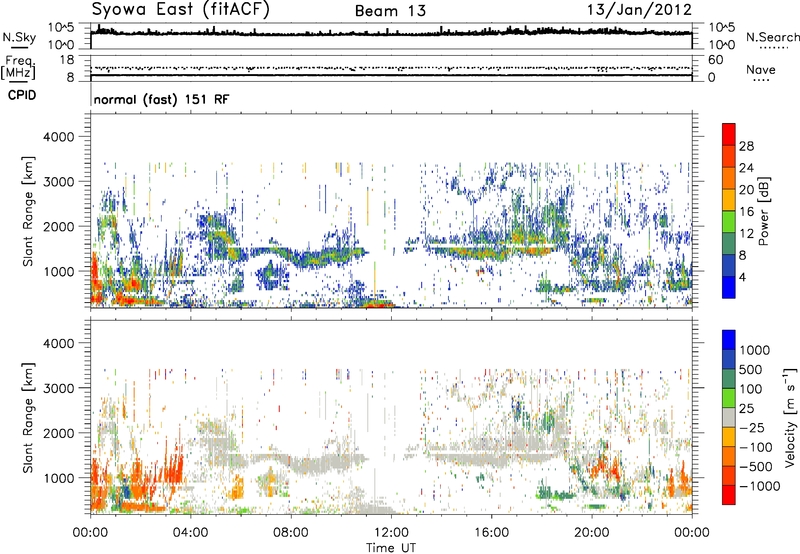The image size is (800, 554).
Task: Click the "Nave" legend label
Action: click(x=761, y=69)
